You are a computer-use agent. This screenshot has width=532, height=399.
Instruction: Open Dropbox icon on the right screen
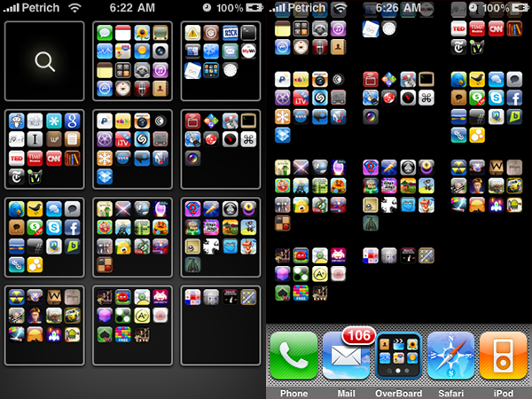pyautogui.click(x=282, y=136)
